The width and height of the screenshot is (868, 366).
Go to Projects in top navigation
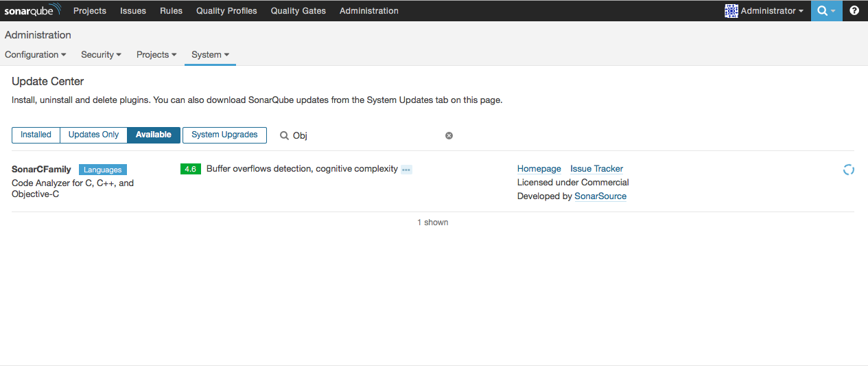90,11
